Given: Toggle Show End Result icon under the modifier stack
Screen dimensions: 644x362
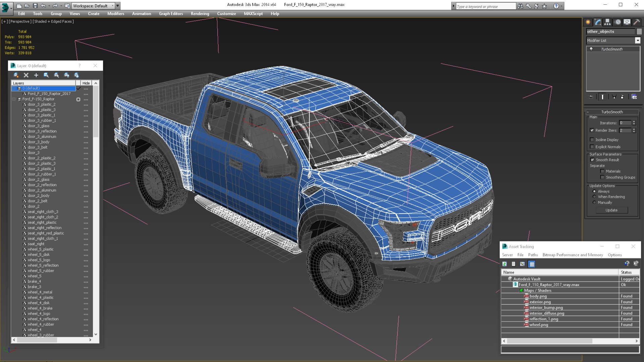Looking at the screenshot, I should 602,97.
